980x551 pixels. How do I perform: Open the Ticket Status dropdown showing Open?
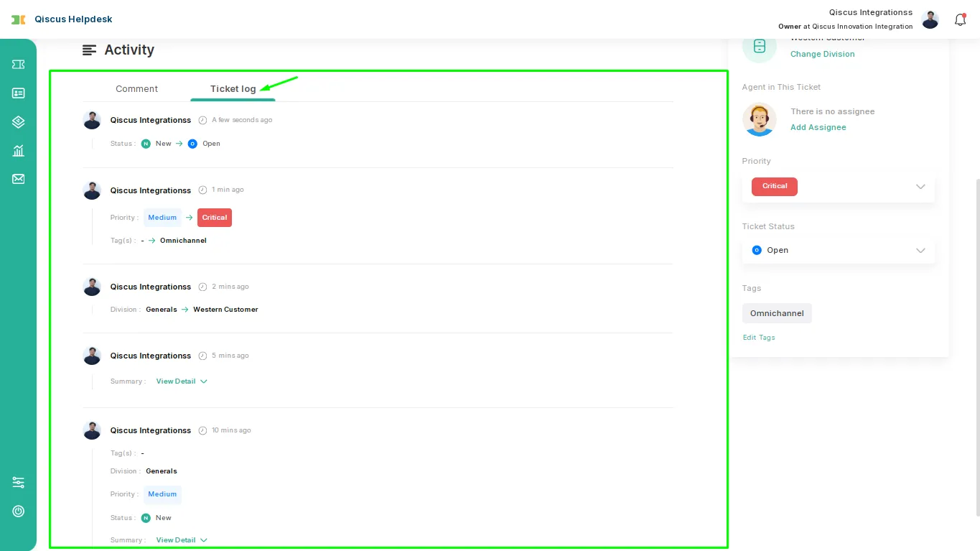click(x=839, y=251)
